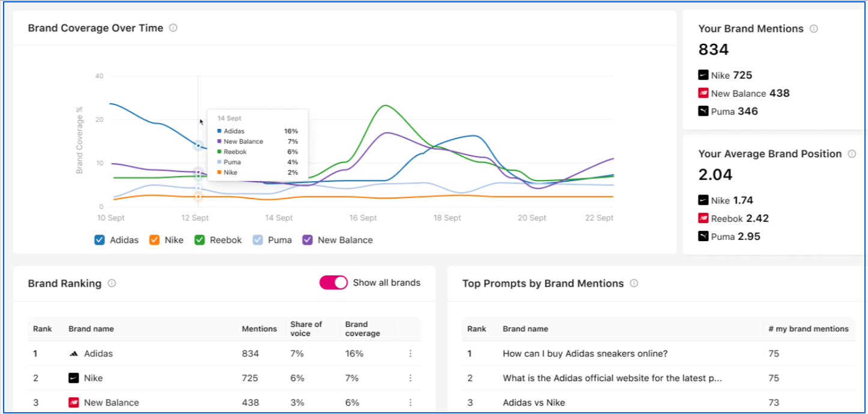Uncheck the New Balance legend checkbox

(308, 240)
